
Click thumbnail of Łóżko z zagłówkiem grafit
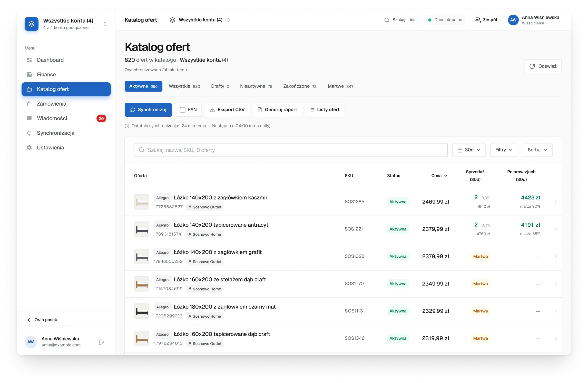(x=142, y=257)
